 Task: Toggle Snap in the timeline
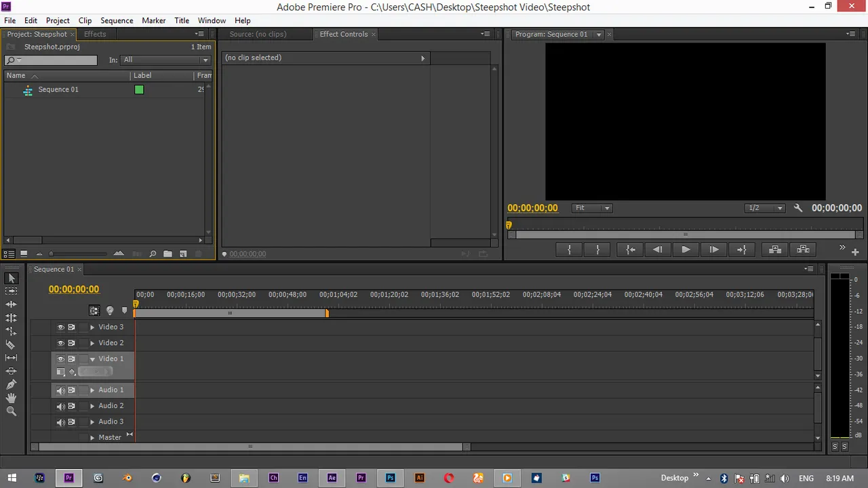tap(94, 310)
